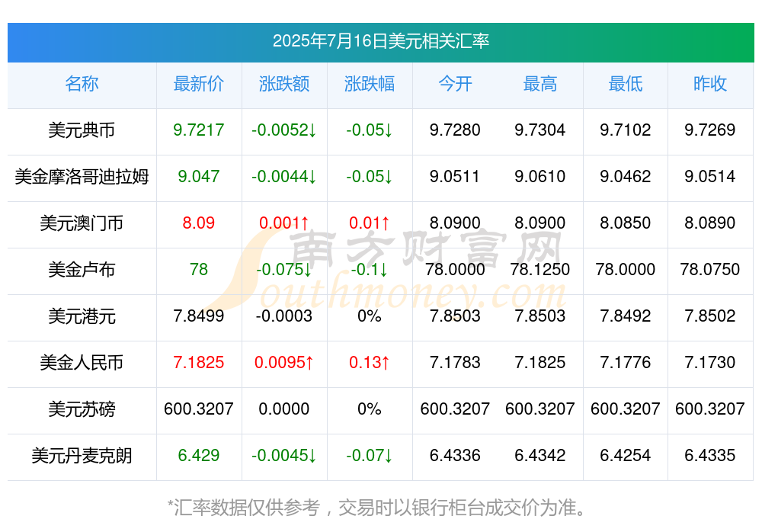
Task: Click opening price 9.0511
Action: [455, 176]
